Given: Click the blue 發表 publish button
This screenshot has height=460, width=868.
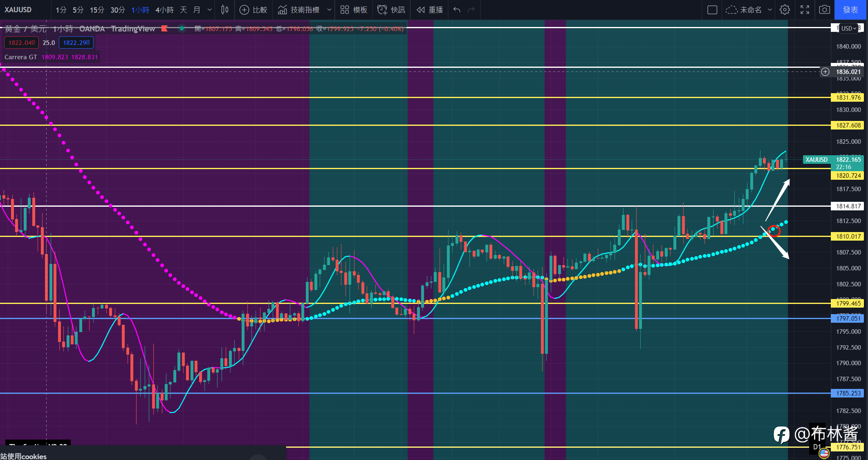Looking at the screenshot, I should 850,9.
